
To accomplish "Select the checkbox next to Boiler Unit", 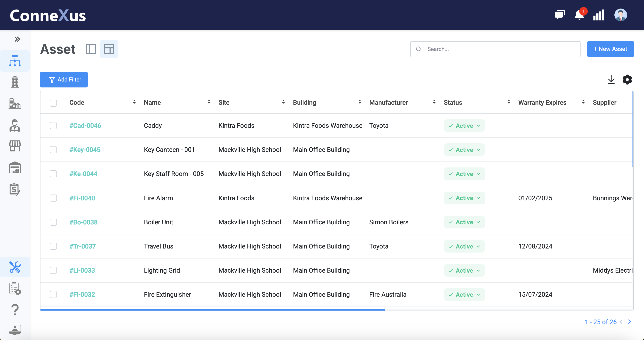I will point(53,222).
